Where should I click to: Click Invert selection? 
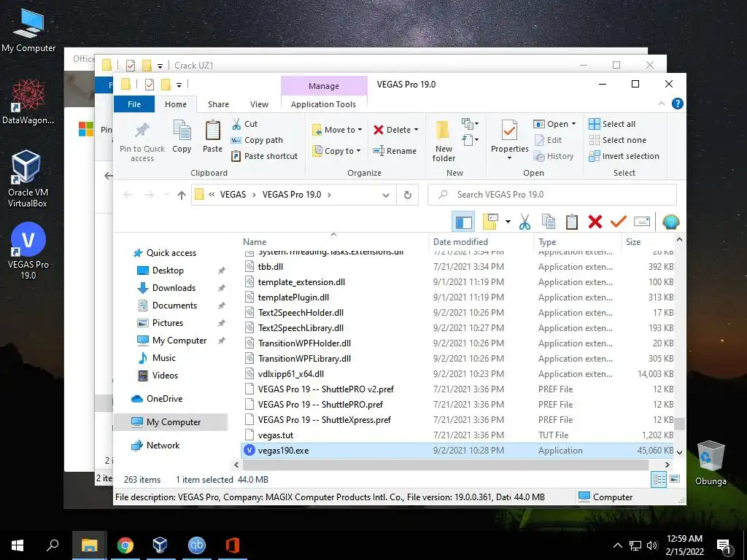click(x=624, y=156)
